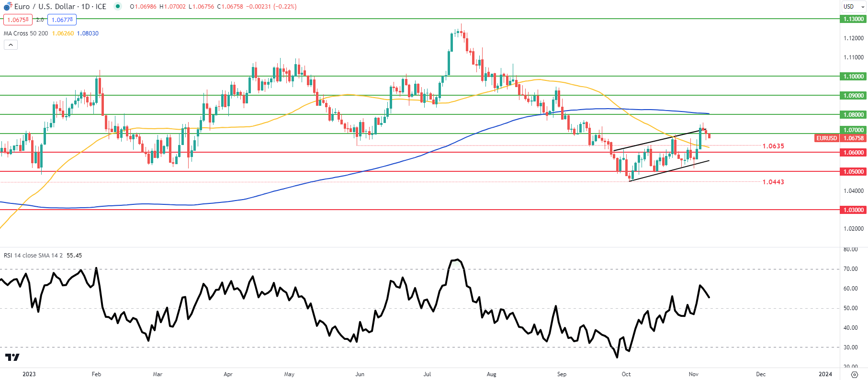Click the 70.00 RSI scale label
The height and width of the screenshot is (380, 868).
[850, 269]
